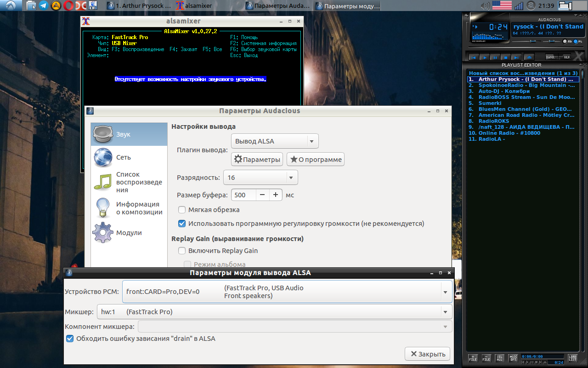Open the Компонент микшера dropdown
Viewport: 588px width, 368px height.
pos(295,327)
